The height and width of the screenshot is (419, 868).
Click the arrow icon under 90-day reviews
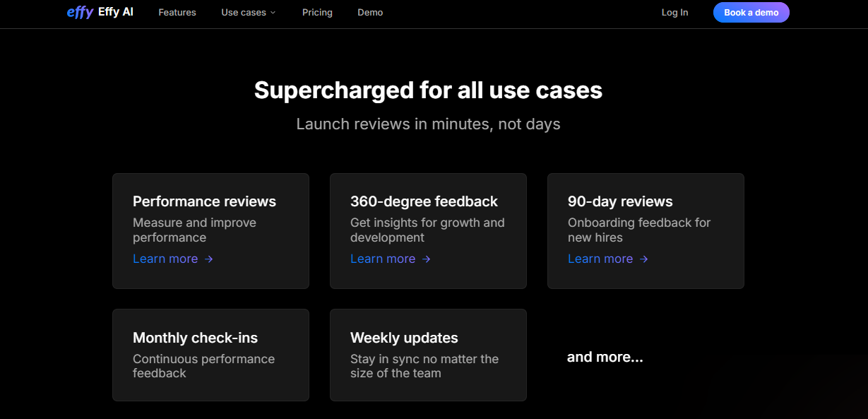[x=644, y=259]
